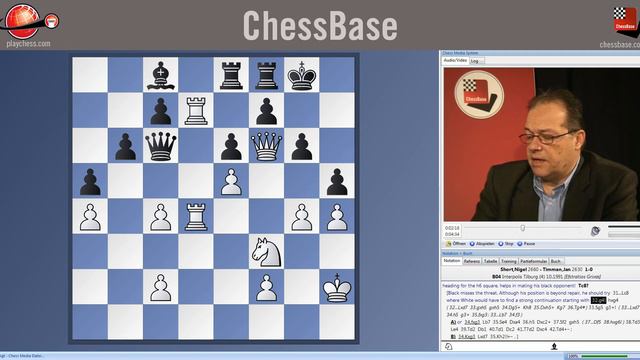This screenshot has width=640, height=360.
Task: Click the Abspielen play button
Action: [x=482, y=244]
